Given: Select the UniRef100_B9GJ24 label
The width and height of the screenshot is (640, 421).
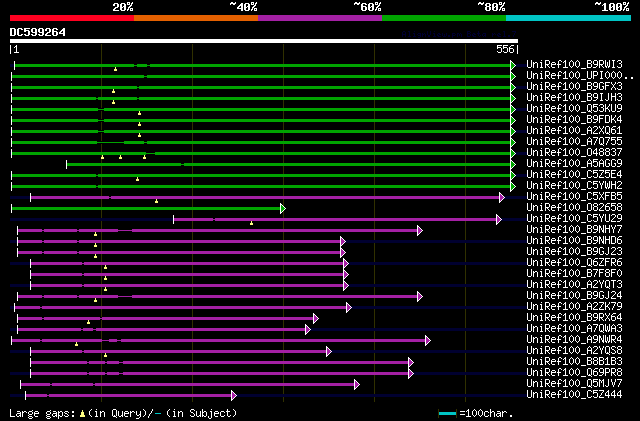Looking at the screenshot, I should click(574, 296).
